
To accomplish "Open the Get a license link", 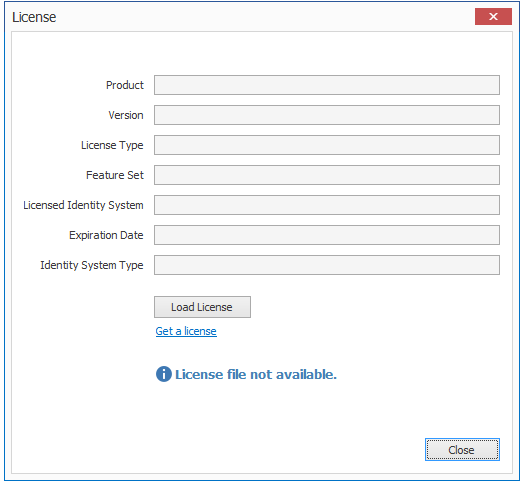I will [x=186, y=331].
